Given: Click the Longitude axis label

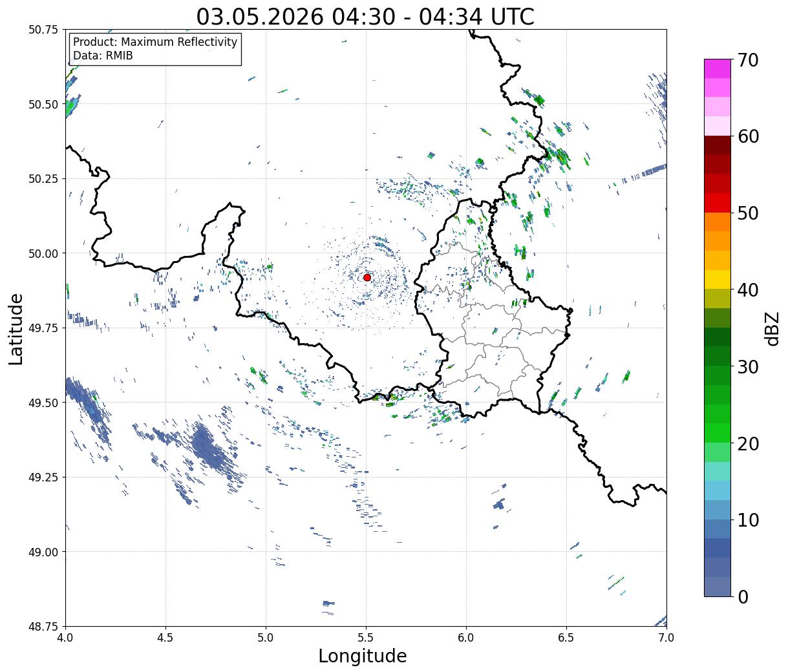Looking at the screenshot, I should [x=363, y=656].
